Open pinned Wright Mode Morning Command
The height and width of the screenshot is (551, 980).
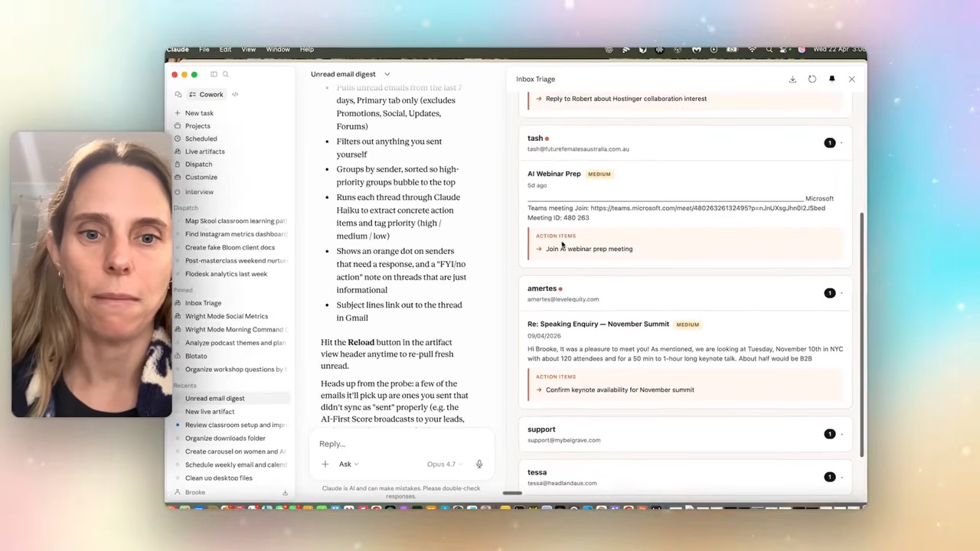pyautogui.click(x=234, y=330)
